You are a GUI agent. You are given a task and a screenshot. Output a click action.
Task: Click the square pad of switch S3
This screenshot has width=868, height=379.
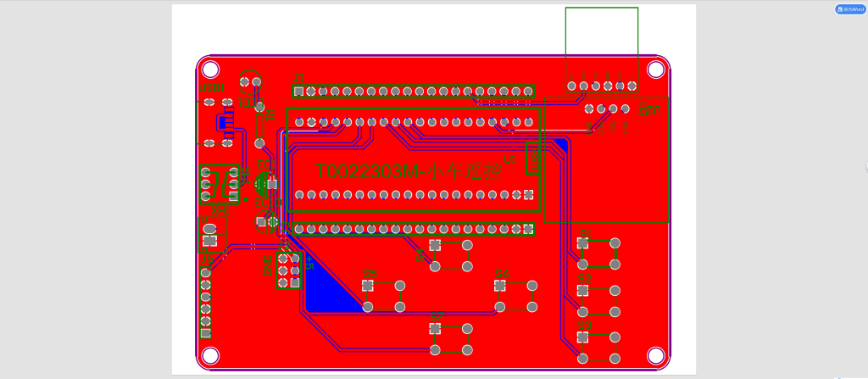click(582, 337)
